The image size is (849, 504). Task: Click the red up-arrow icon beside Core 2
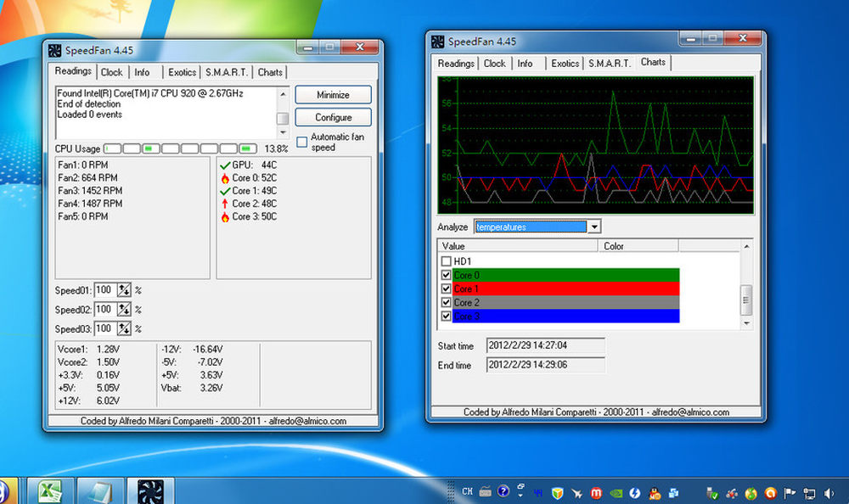click(225, 204)
